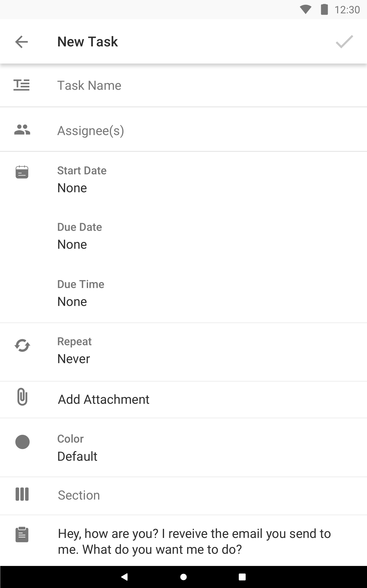
Task: Tap the clipboard notes icon
Action: click(22, 534)
